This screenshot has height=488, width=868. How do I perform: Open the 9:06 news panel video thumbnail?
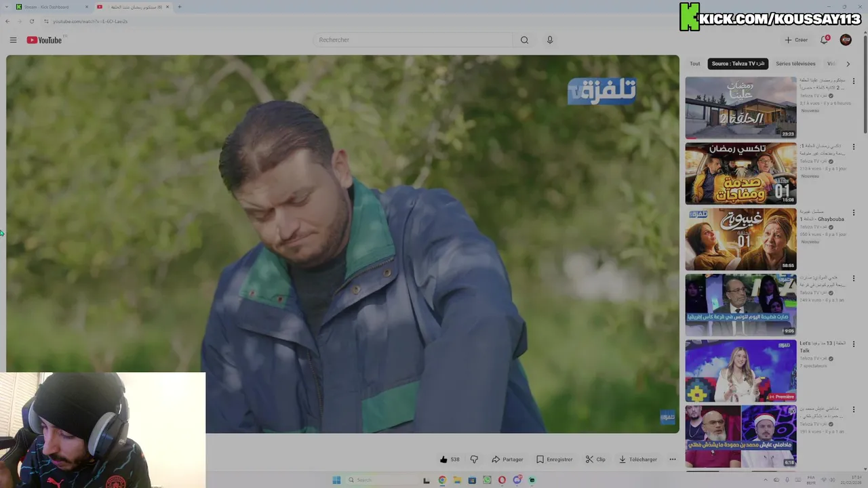pyautogui.click(x=741, y=305)
